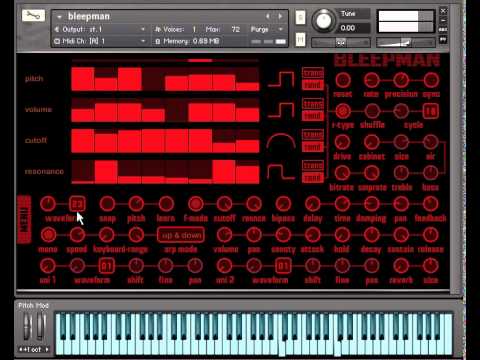This screenshot has width=480, height=360.
Task: Click the reverb knob
Action: point(401,266)
